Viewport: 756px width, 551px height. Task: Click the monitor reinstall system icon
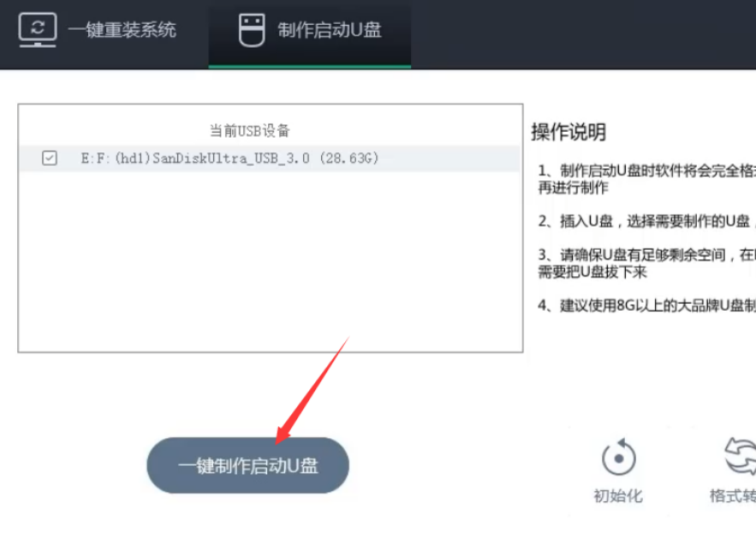(38, 30)
